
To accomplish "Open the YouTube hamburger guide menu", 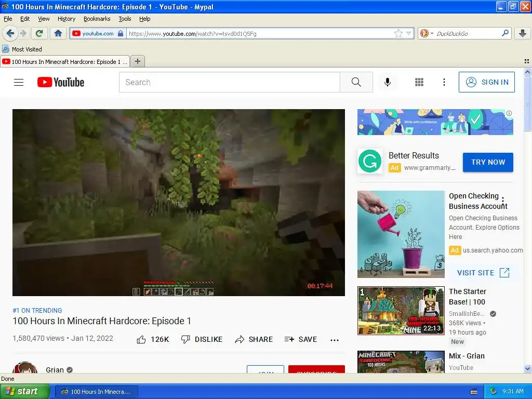I will 19,82.
